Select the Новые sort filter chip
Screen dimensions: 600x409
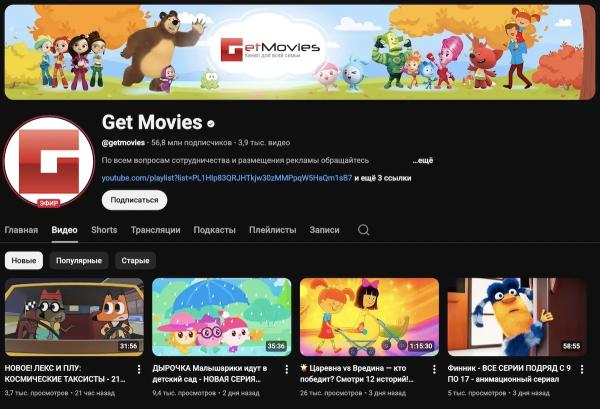[x=24, y=260]
